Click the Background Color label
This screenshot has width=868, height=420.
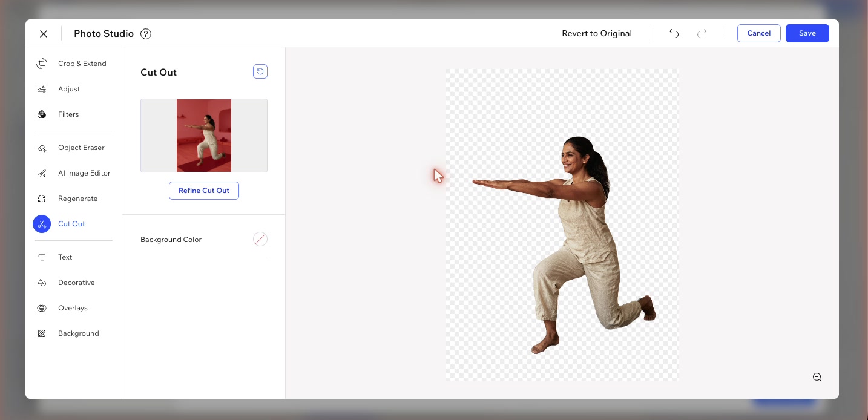pos(171,240)
